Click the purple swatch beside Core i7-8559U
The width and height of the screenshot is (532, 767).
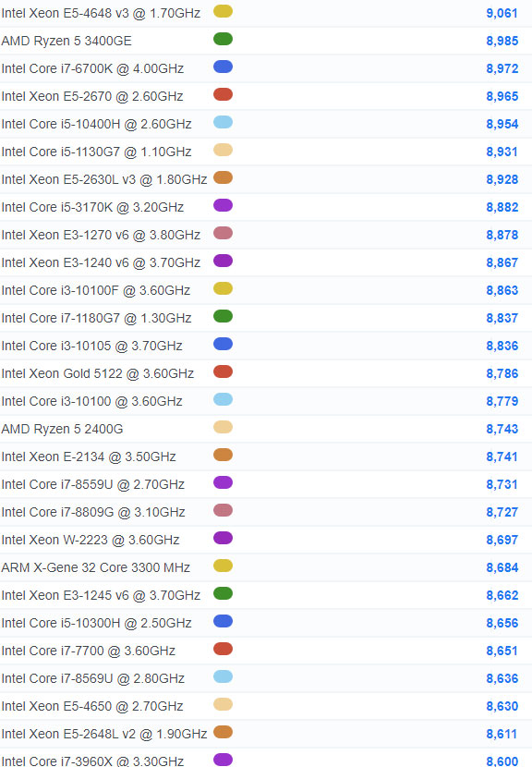click(223, 482)
